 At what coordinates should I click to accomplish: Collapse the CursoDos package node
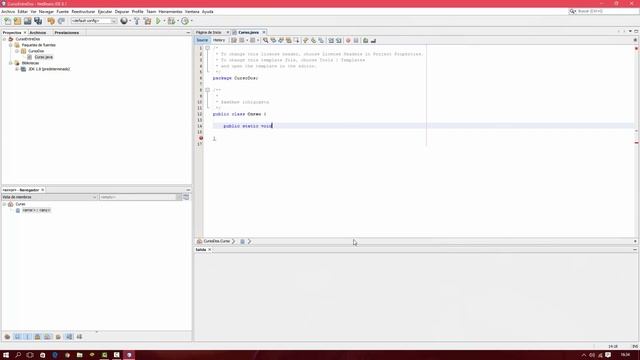17,51
